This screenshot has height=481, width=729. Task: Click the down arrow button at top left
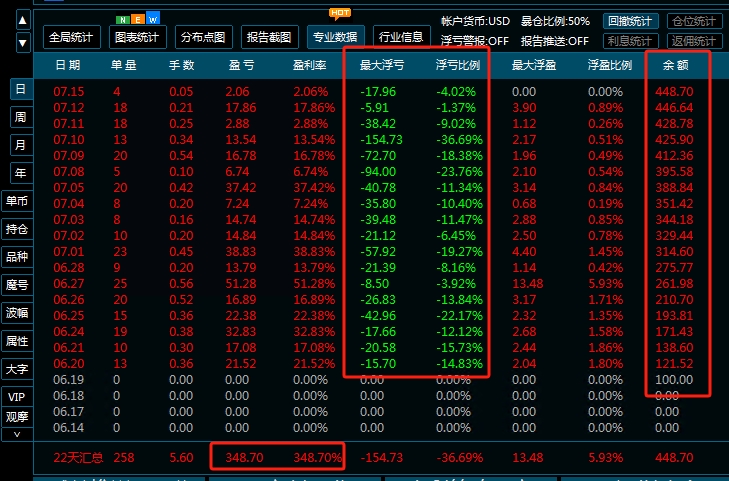click(23, 43)
